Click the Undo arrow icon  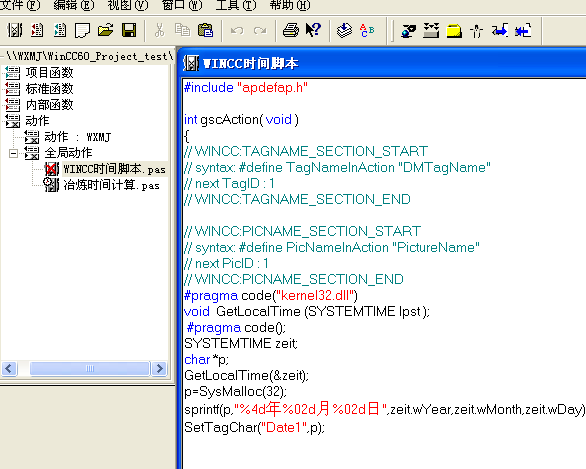click(x=237, y=30)
